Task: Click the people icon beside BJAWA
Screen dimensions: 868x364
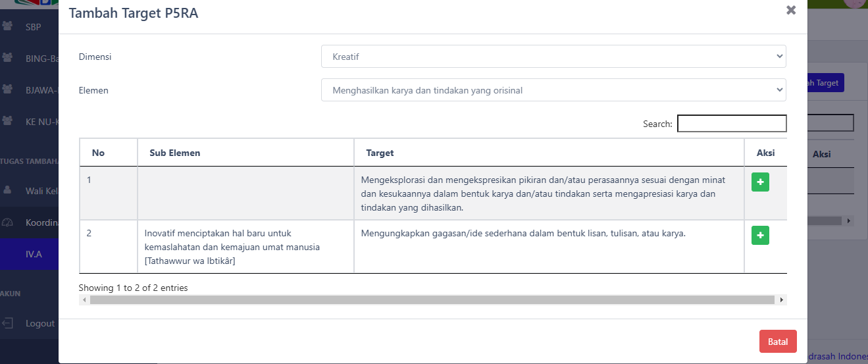Action: (x=8, y=89)
